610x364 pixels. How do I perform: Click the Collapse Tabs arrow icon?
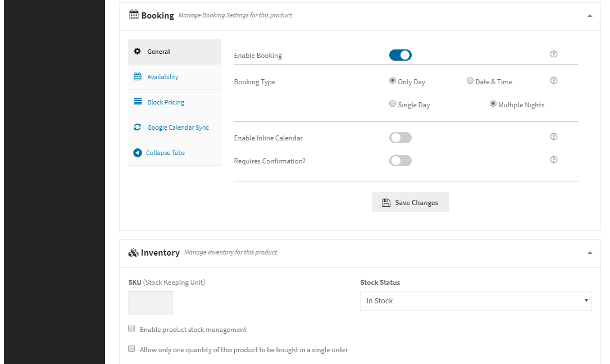click(x=138, y=153)
